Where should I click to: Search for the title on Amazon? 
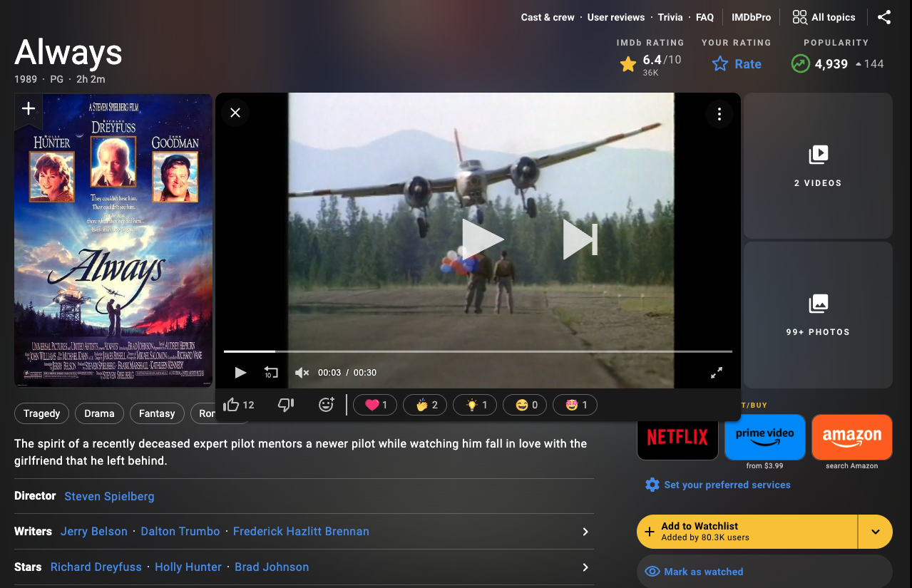click(852, 437)
